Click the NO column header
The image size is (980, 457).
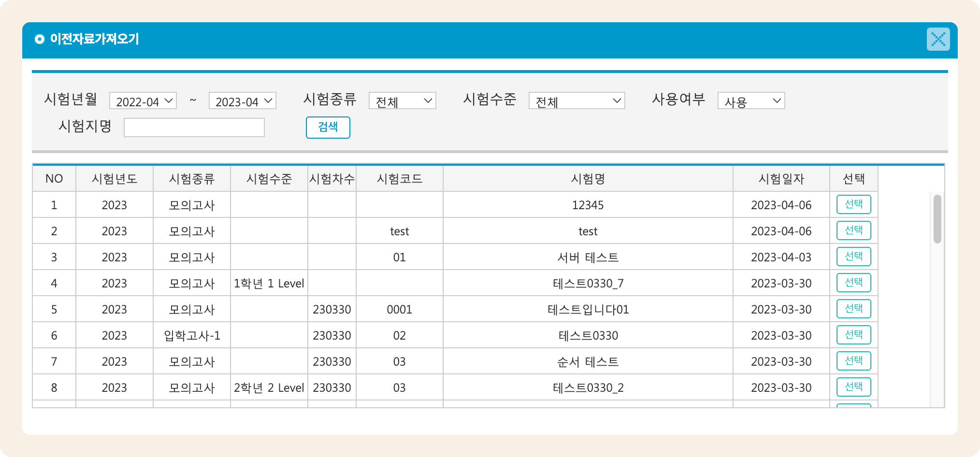click(54, 179)
